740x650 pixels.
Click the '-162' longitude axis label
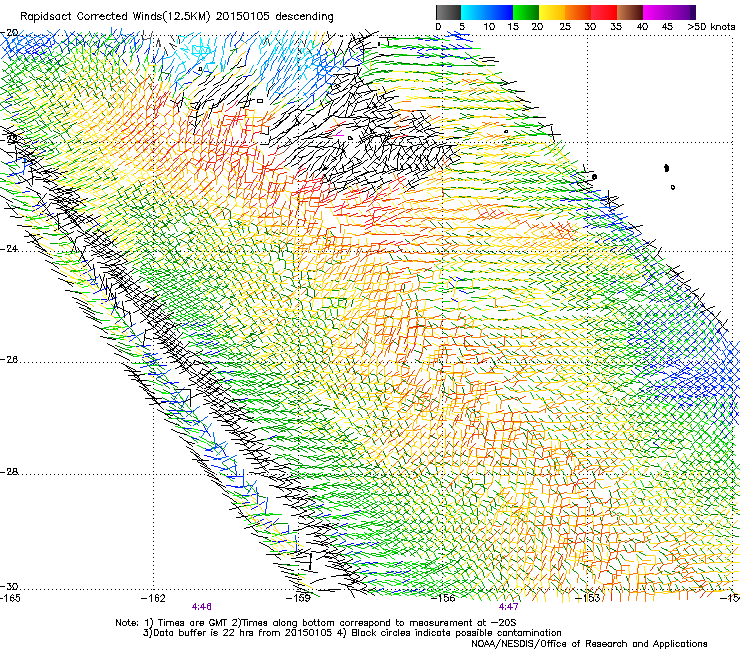click(153, 598)
